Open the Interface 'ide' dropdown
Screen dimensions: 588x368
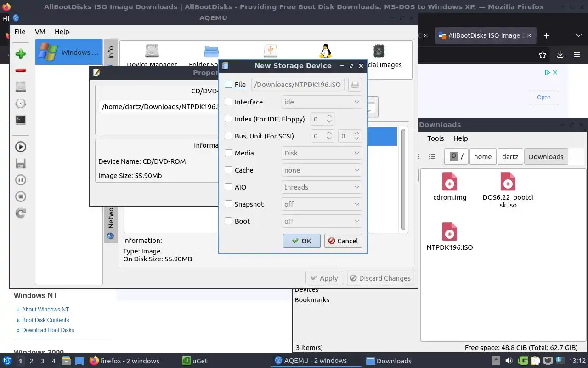[322, 102]
